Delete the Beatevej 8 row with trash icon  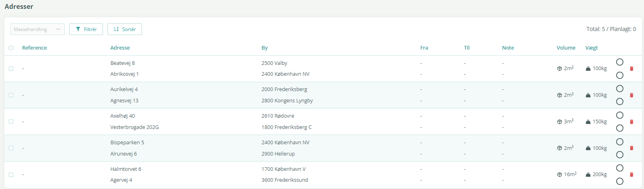(x=632, y=69)
